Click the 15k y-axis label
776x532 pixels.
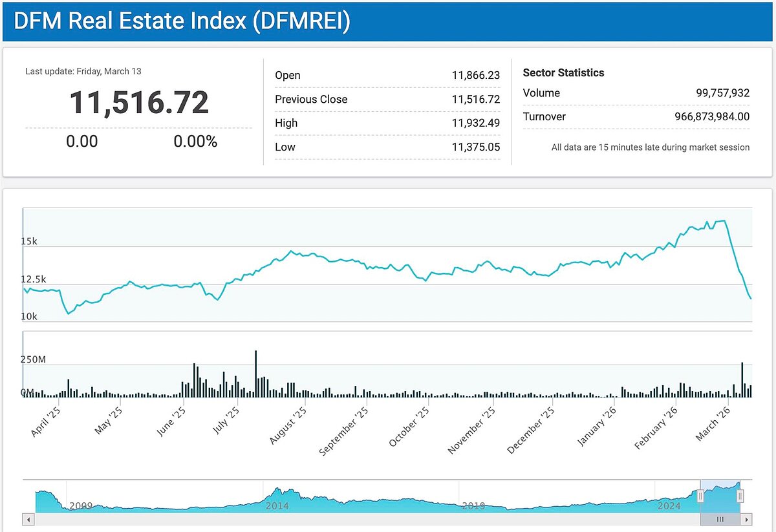pos(30,241)
